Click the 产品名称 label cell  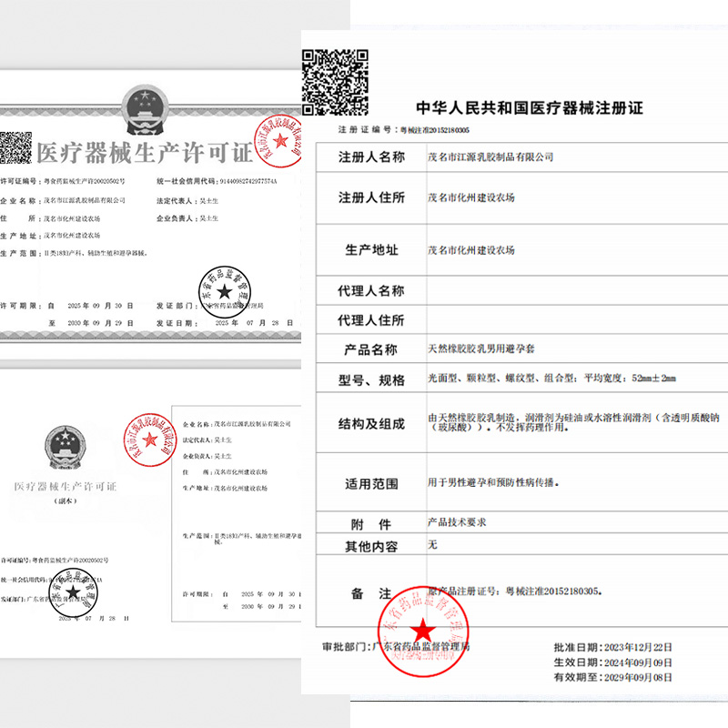tap(371, 349)
